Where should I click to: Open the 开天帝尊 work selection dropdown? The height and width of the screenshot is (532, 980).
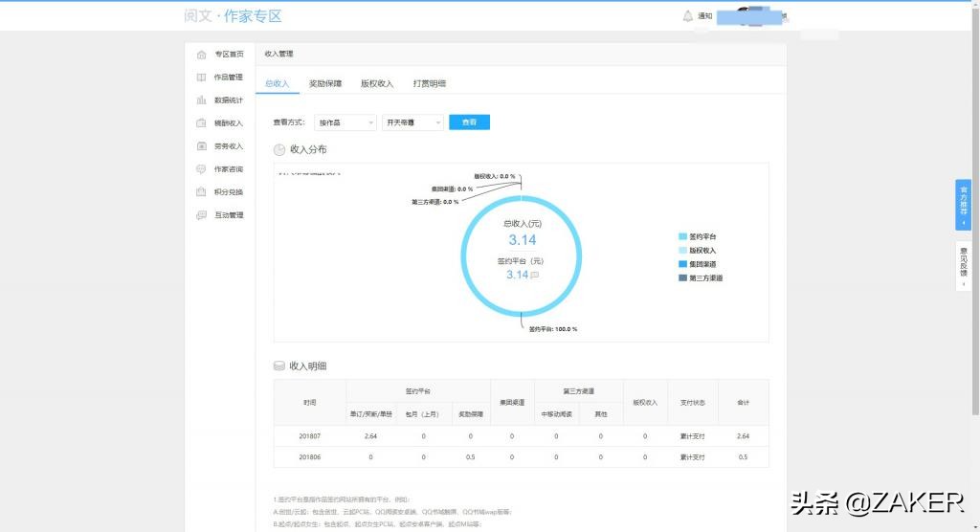pyautogui.click(x=412, y=122)
